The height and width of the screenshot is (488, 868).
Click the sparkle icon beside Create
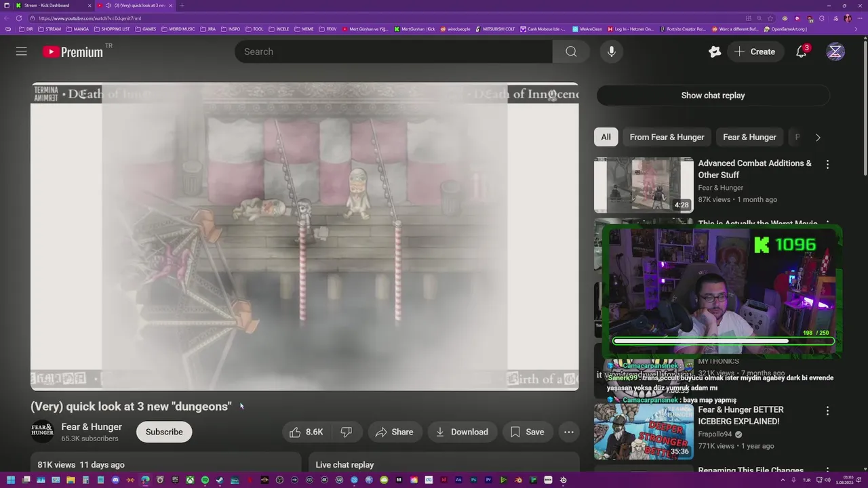(715, 52)
